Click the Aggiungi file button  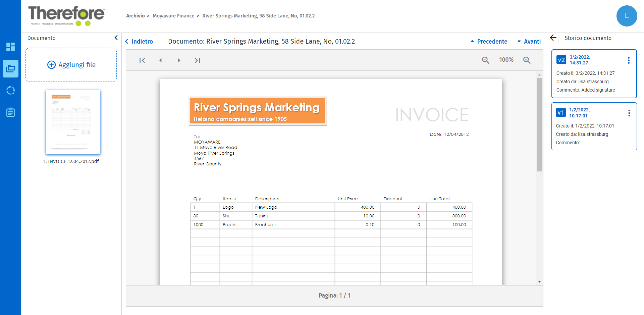pyautogui.click(x=71, y=65)
